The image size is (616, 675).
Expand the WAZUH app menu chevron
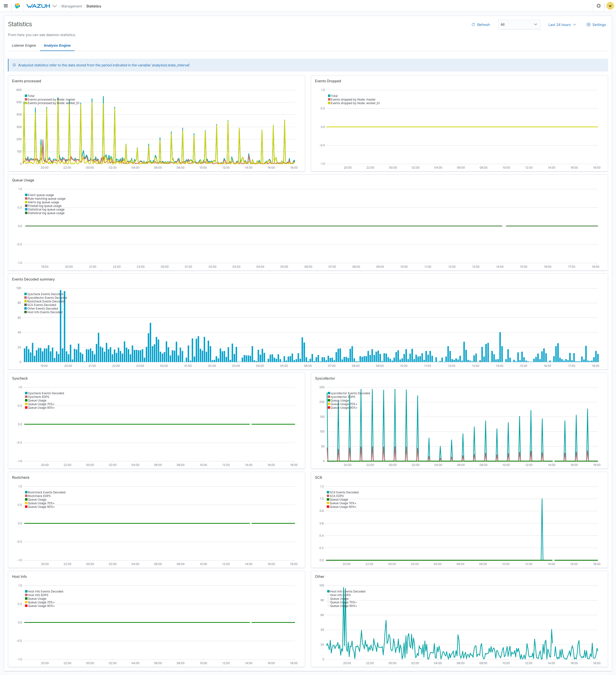pyautogui.click(x=55, y=6)
